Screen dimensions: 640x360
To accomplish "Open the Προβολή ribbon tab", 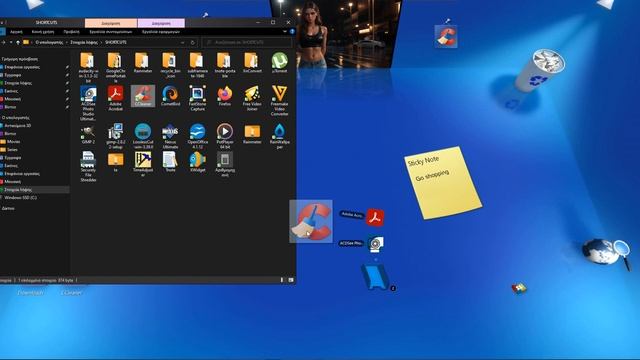I will (71, 31).
